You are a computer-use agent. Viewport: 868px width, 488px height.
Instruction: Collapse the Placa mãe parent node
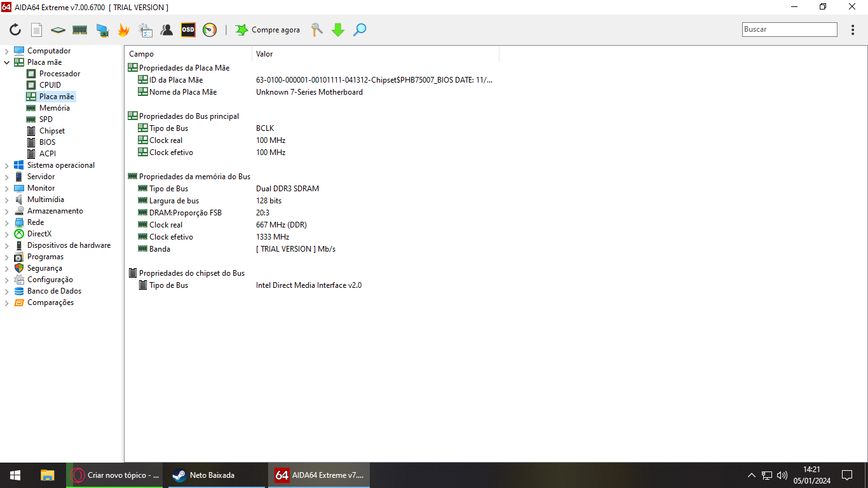point(7,62)
